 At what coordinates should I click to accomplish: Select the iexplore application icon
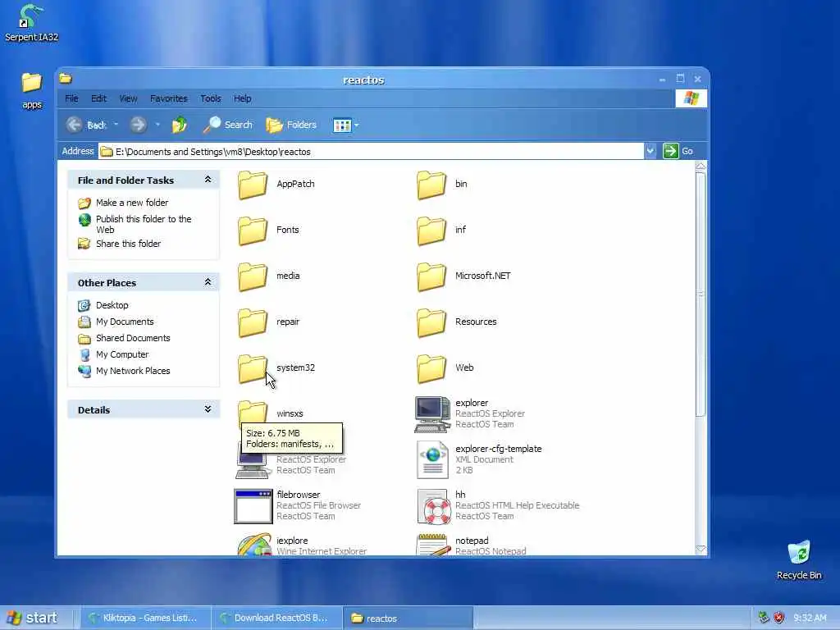pos(254,544)
